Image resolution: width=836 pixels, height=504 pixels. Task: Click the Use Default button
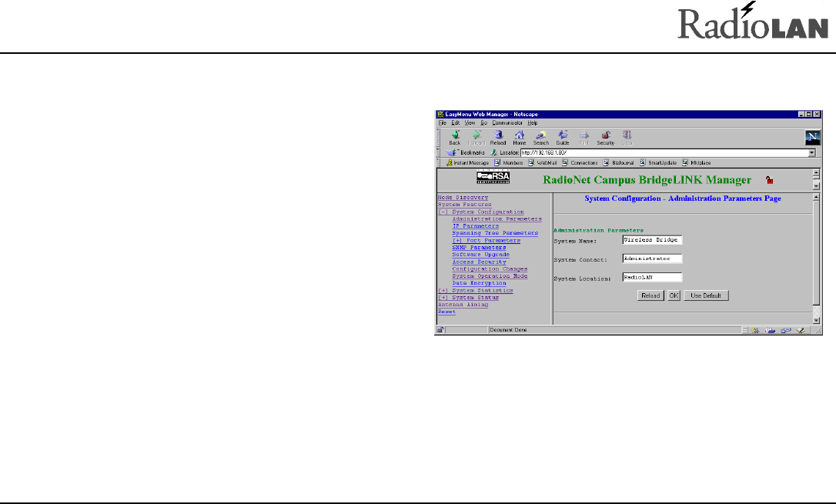706,295
